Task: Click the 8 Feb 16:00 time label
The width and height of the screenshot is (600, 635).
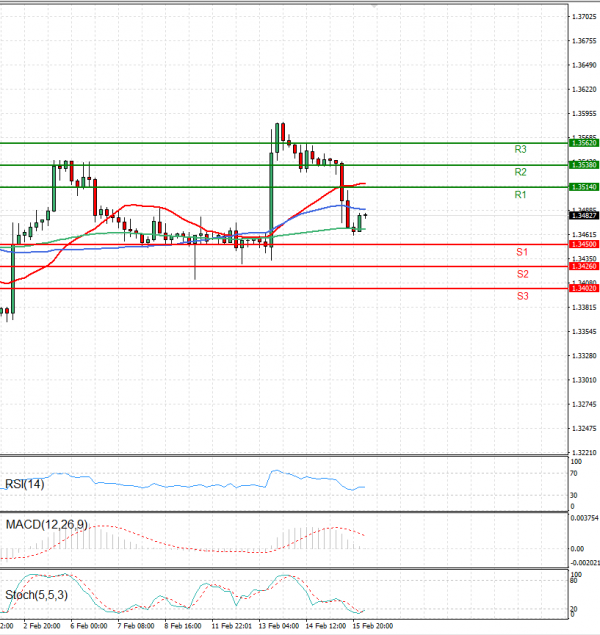Action: click(183, 626)
